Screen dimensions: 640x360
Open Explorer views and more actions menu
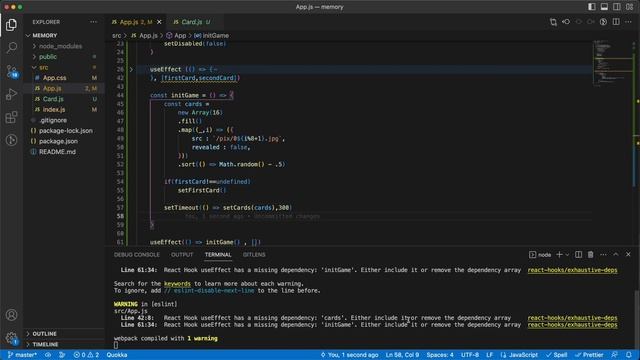pyautogui.click(x=93, y=22)
